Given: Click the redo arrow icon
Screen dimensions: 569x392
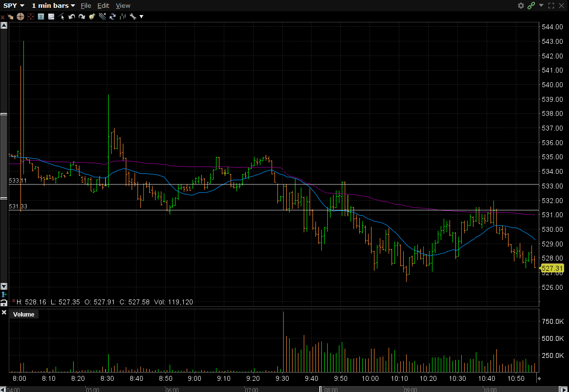Looking at the screenshot, I should 81,17.
